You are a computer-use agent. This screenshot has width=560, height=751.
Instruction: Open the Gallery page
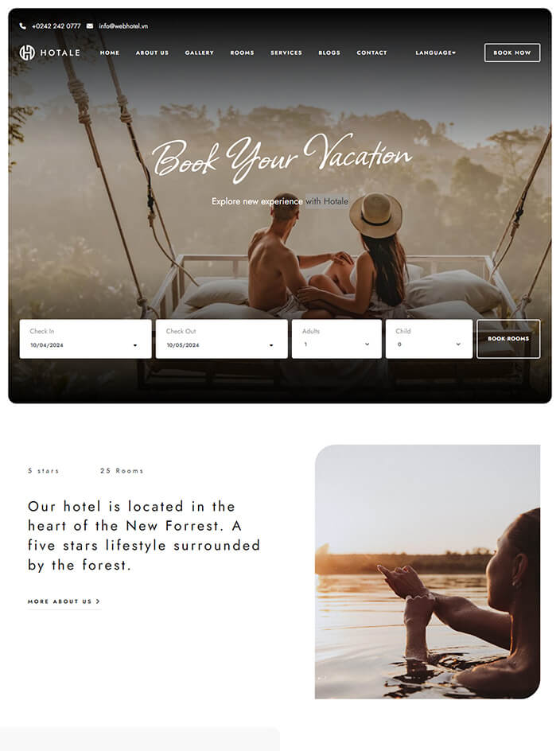click(200, 53)
